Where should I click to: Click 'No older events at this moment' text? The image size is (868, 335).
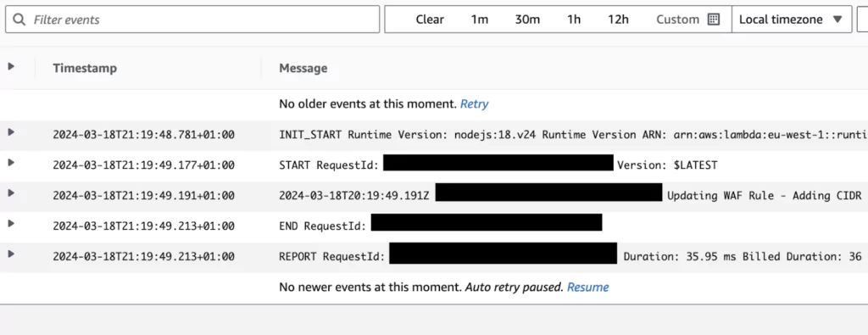tap(368, 103)
